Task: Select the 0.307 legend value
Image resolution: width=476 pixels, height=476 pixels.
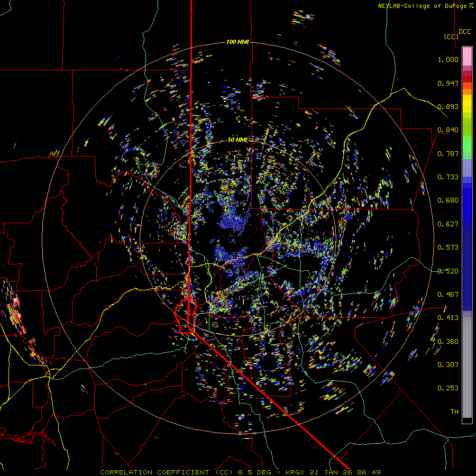Action: pos(448,365)
